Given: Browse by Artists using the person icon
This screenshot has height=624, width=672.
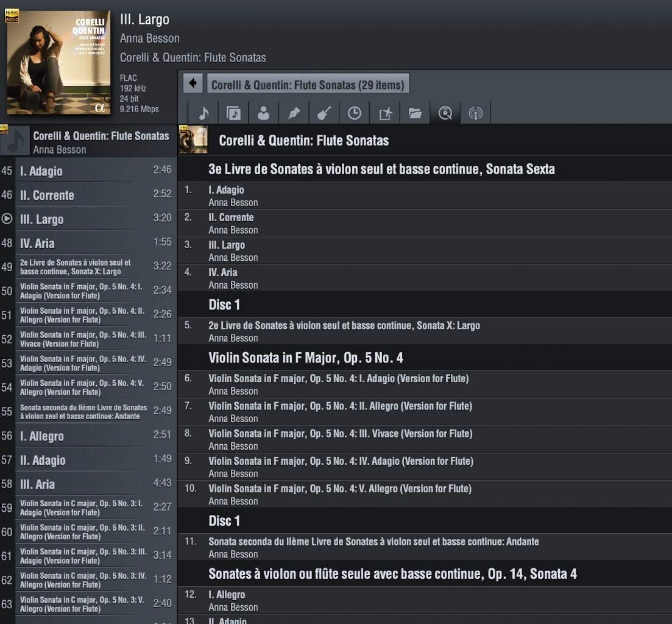Looking at the screenshot, I should tap(264, 113).
